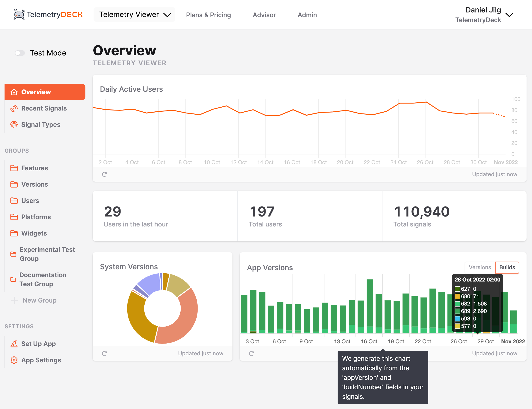Refresh the Daily Active Users chart
The image size is (532, 409).
click(104, 174)
